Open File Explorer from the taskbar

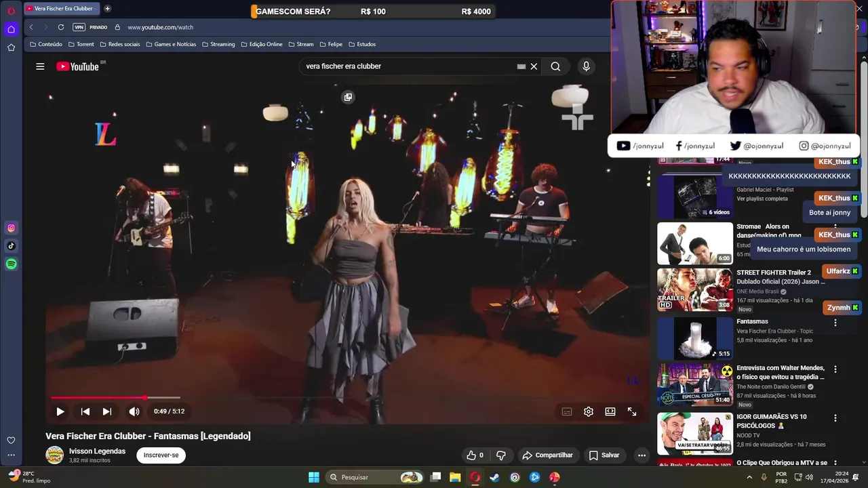(x=455, y=477)
